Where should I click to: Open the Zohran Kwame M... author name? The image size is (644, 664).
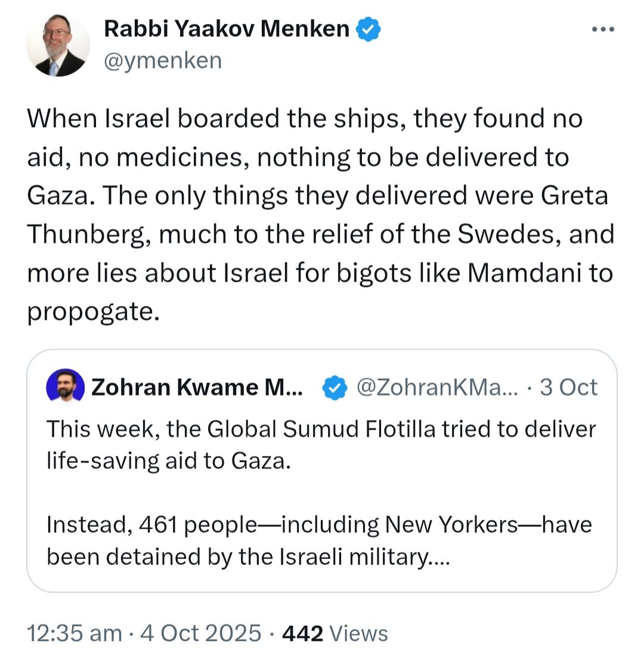coord(197,388)
